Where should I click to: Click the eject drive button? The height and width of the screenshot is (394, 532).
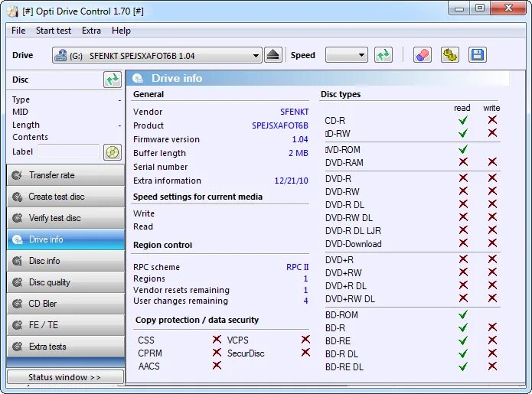[273, 55]
